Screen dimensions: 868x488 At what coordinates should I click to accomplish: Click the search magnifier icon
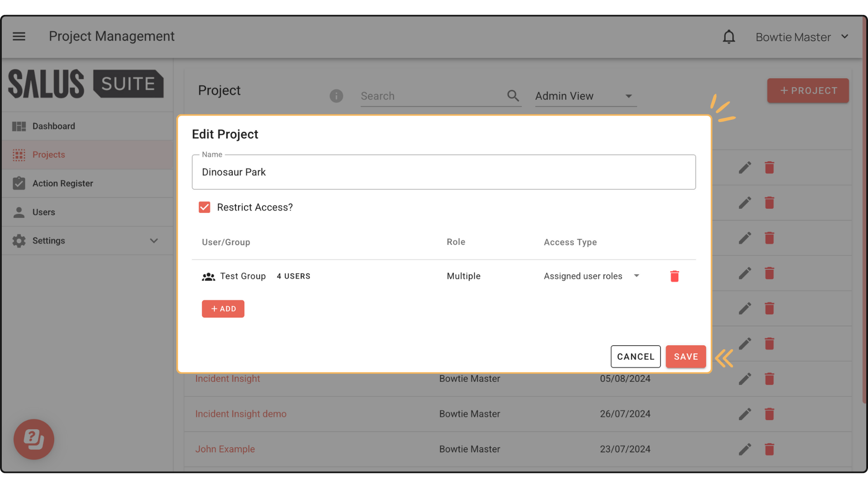point(513,96)
